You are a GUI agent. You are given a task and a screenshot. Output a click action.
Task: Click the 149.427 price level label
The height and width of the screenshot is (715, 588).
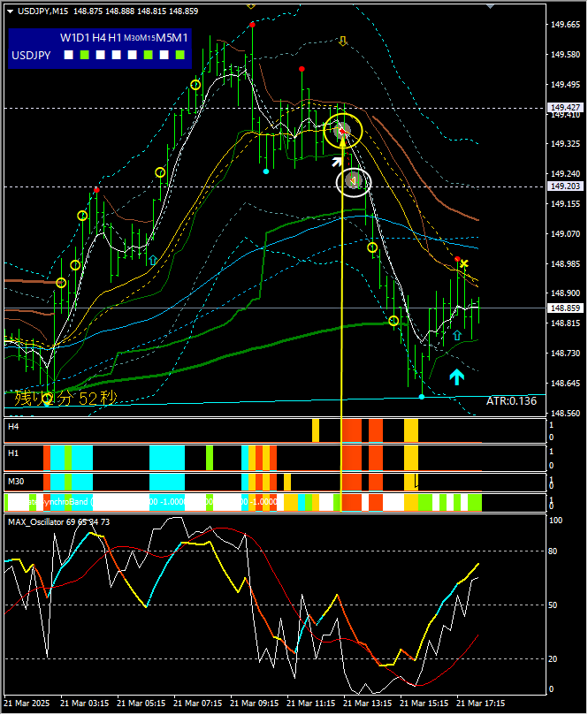[x=565, y=107]
